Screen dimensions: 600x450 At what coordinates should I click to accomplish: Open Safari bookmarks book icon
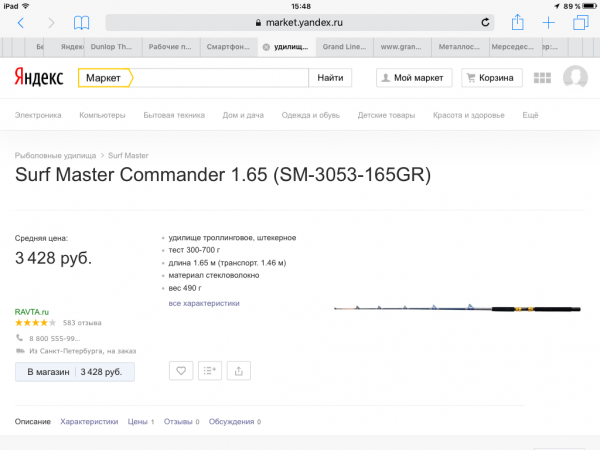pos(82,23)
